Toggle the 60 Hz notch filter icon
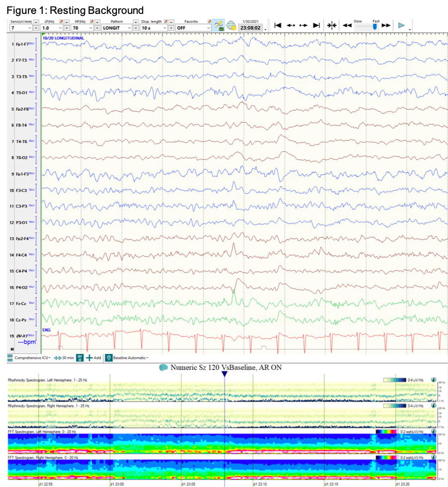Image resolution: width=448 pixels, height=487 pixels. coord(219,26)
